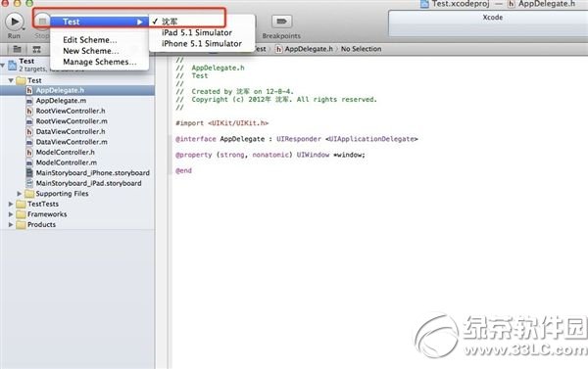Click the Run play button
588x369 pixels.
tap(15, 22)
